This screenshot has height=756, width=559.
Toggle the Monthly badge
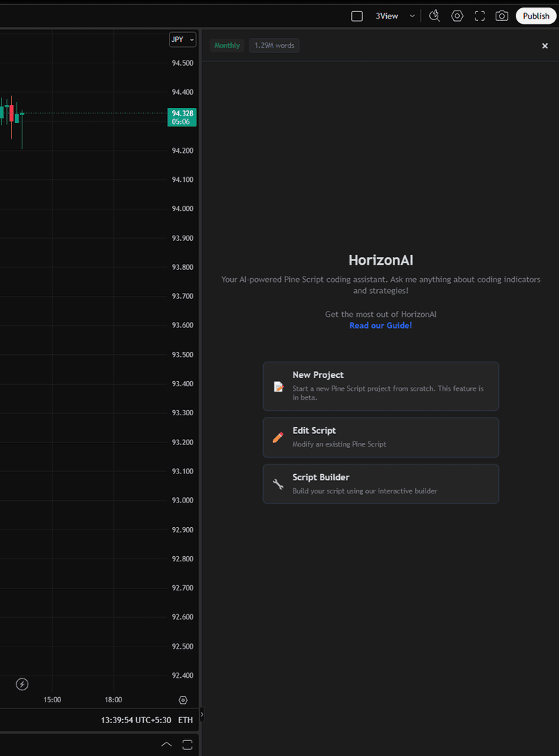click(227, 45)
